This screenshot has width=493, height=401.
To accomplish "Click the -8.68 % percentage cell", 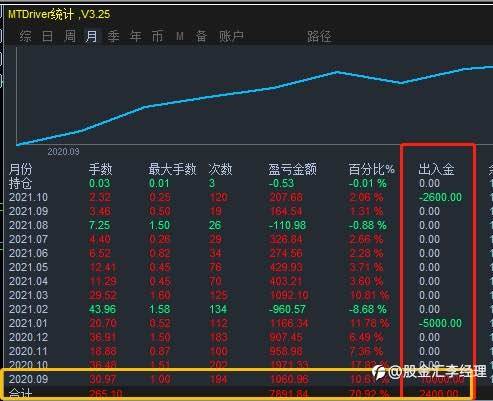I will [368, 309].
